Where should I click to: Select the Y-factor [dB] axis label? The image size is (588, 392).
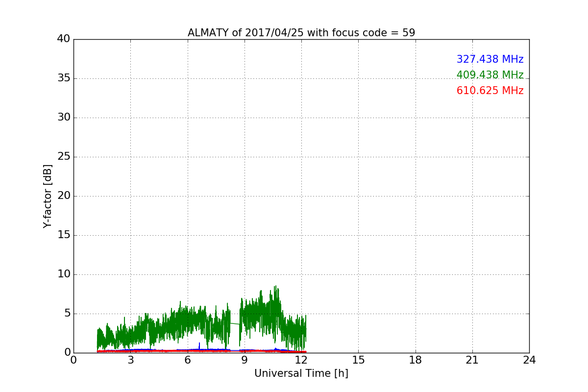point(48,196)
